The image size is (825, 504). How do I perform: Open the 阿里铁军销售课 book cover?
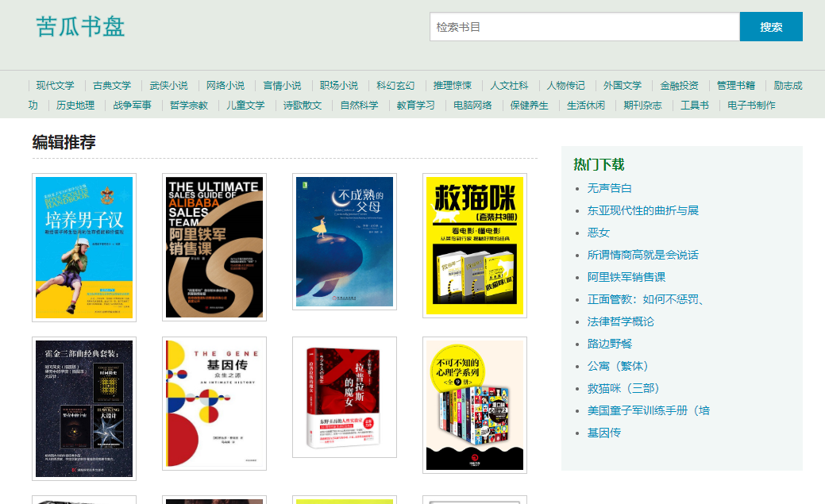coord(214,248)
